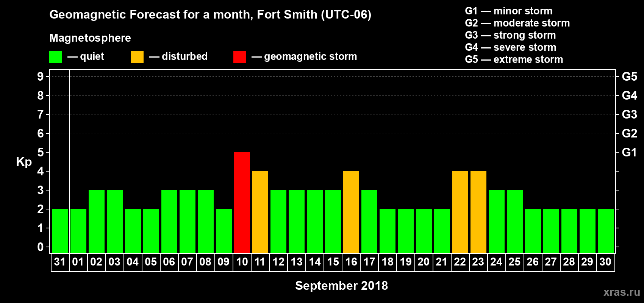Select the green bar for day 09

(x=224, y=231)
